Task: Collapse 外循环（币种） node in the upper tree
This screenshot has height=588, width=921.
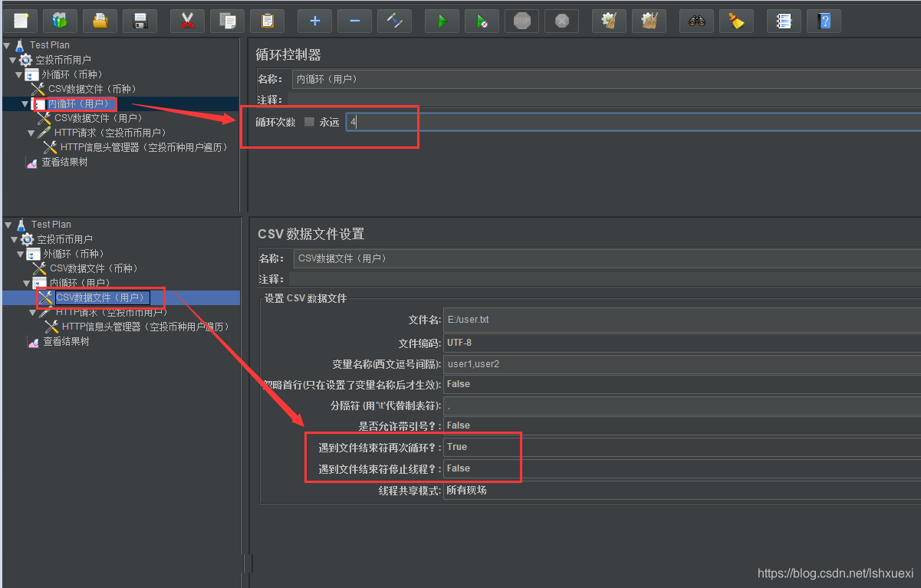Action: [x=19, y=74]
